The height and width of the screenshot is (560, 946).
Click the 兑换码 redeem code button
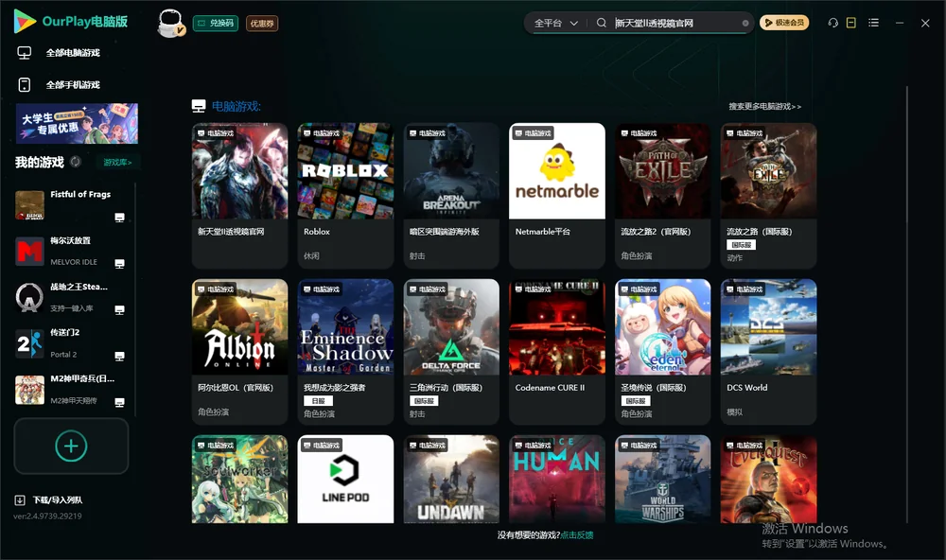tap(216, 24)
